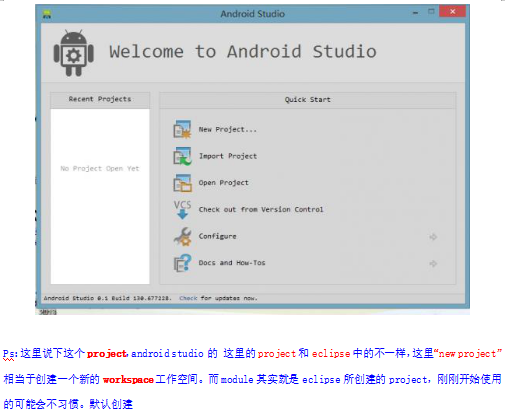Select Check out from Version Control
The height and width of the screenshot is (410, 505).
[261, 209]
